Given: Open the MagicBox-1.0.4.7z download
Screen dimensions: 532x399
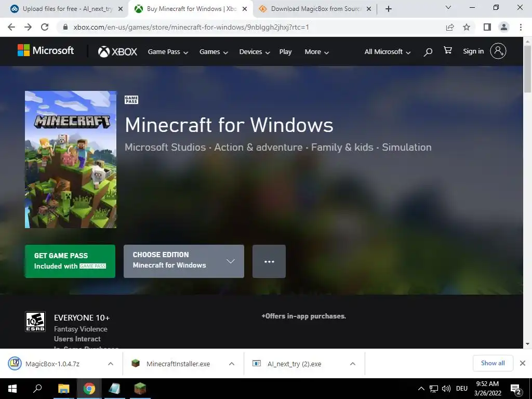Looking at the screenshot, I should pos(52,364).
